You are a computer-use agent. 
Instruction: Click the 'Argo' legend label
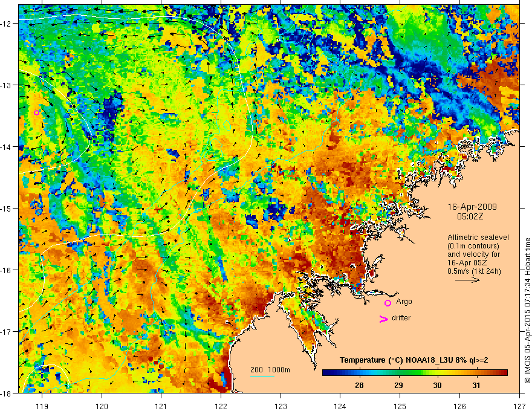(404, 302)
